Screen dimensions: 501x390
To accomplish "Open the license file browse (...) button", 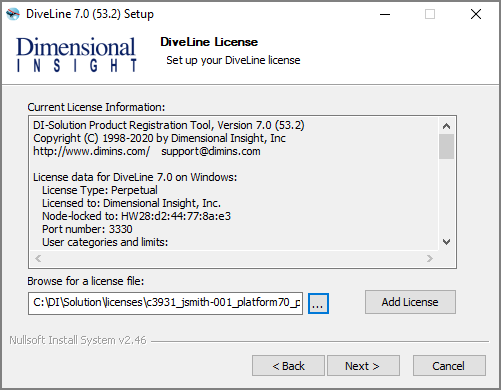I will (318, 303).
